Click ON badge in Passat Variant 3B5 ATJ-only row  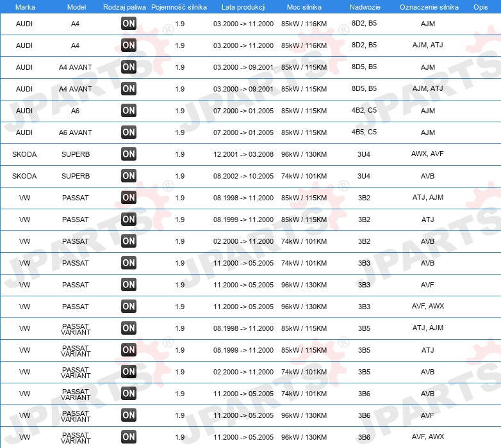point(129,349)
